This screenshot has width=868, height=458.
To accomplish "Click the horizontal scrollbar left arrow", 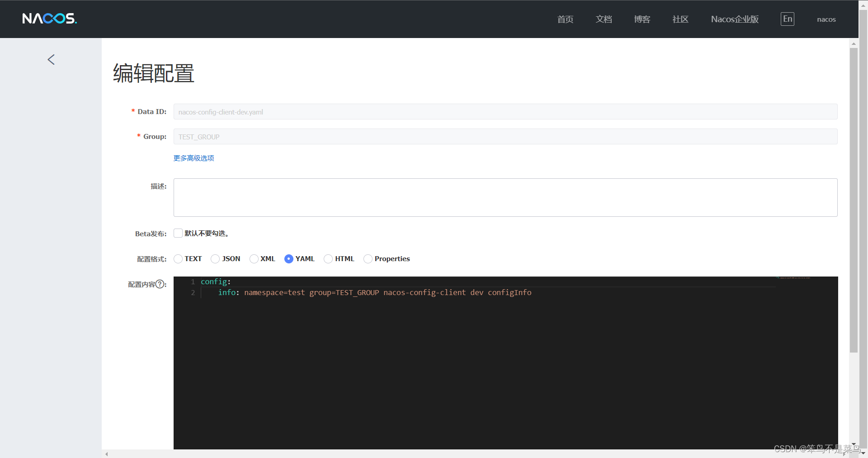I will click(x=107, y=454).
